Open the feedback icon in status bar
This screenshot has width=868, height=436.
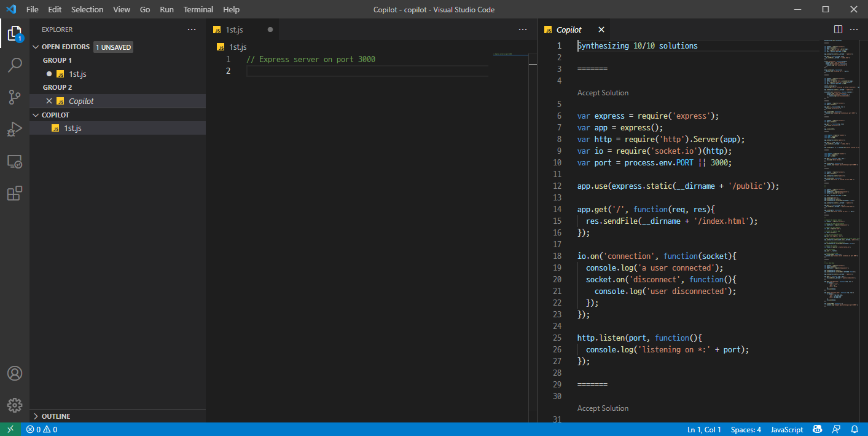(x=836, y=429)
